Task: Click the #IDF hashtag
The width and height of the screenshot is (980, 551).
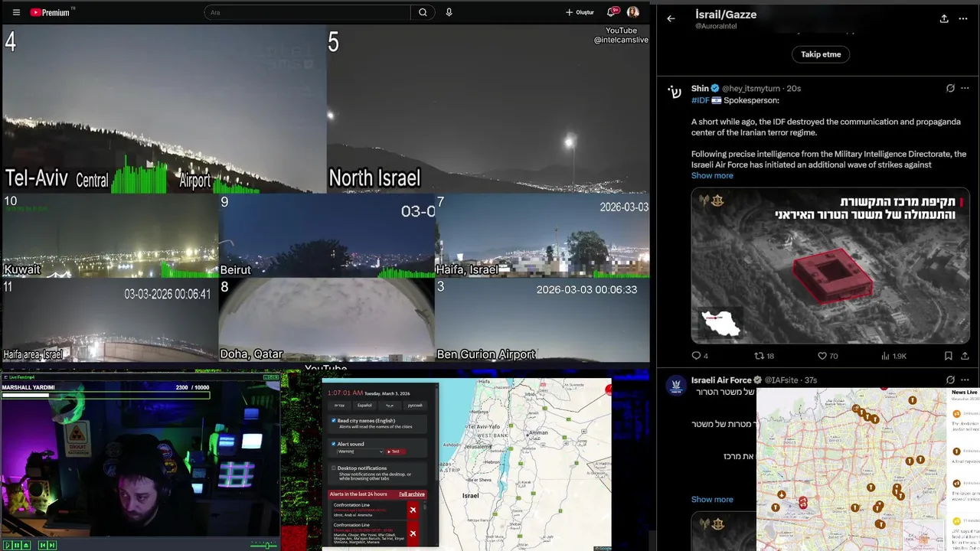Action: (x=700, y=100)
